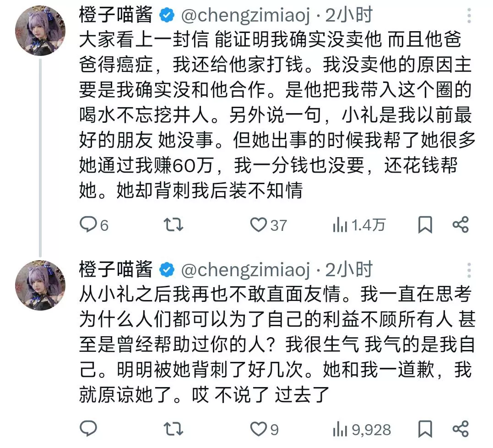View analytics showing 9,928 views
Viewport: 493px width, 448px height.
pyautogui.click(x=362, y=429)
